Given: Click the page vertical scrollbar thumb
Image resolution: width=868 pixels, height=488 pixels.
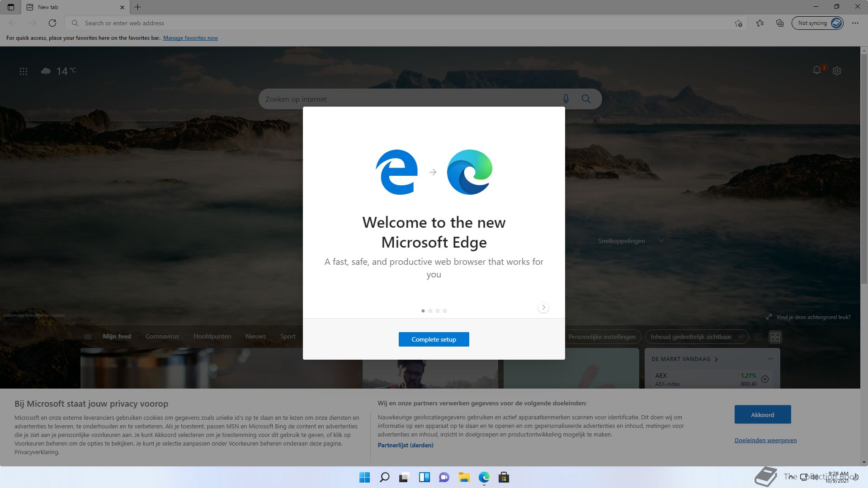Looking at the screenshot, I should click(x=864, y=169).
